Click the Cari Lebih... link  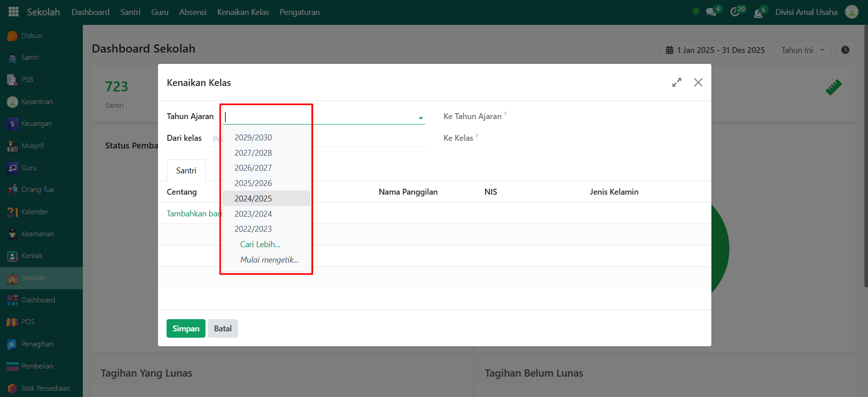260,244
